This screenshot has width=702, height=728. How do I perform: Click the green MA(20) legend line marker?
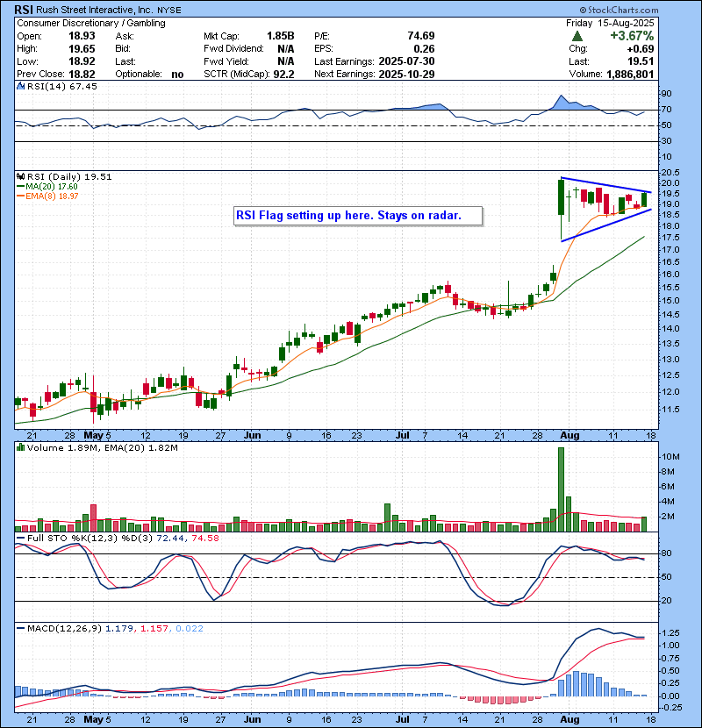click(20, 187)
